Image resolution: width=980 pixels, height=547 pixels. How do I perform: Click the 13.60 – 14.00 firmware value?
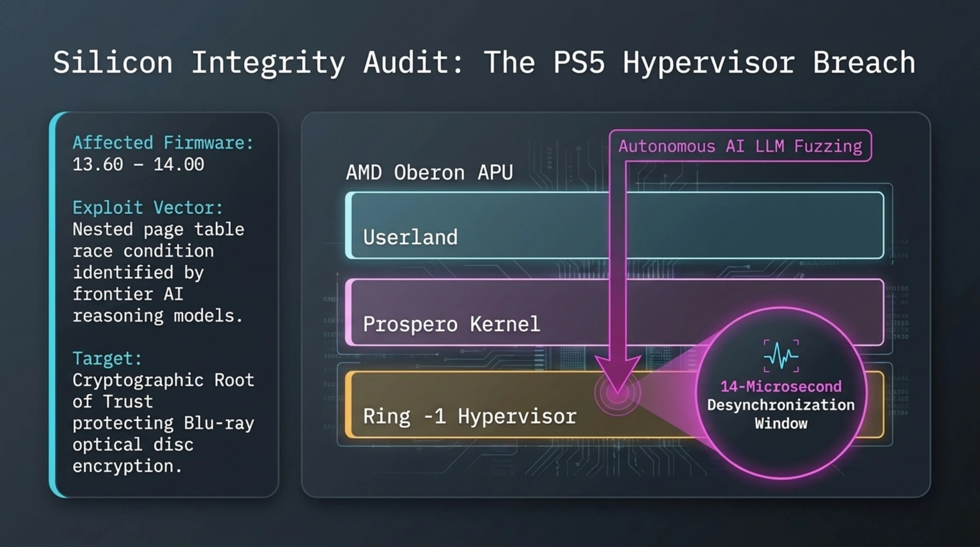pyautogui.click(x=138, y=165)
